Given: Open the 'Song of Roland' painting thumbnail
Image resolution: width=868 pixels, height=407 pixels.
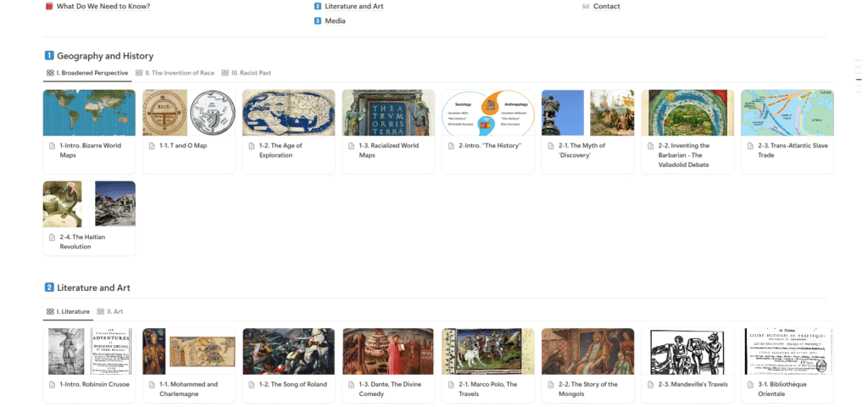Looking at the screenshot, I should (288, 351).
